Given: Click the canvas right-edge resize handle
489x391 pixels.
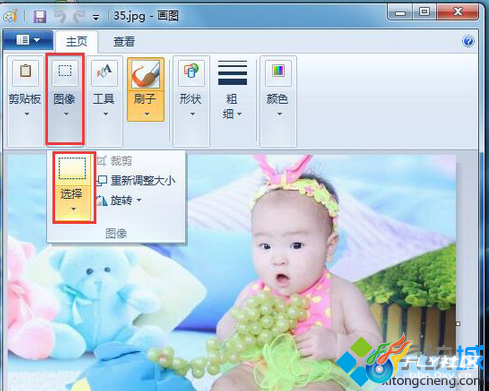Looking at the screenshot, I should [458, 323].
